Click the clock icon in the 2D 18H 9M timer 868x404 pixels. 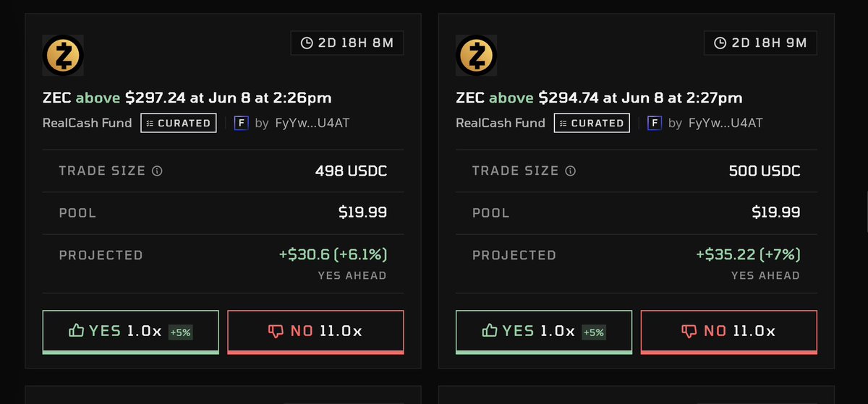point(720,43)
